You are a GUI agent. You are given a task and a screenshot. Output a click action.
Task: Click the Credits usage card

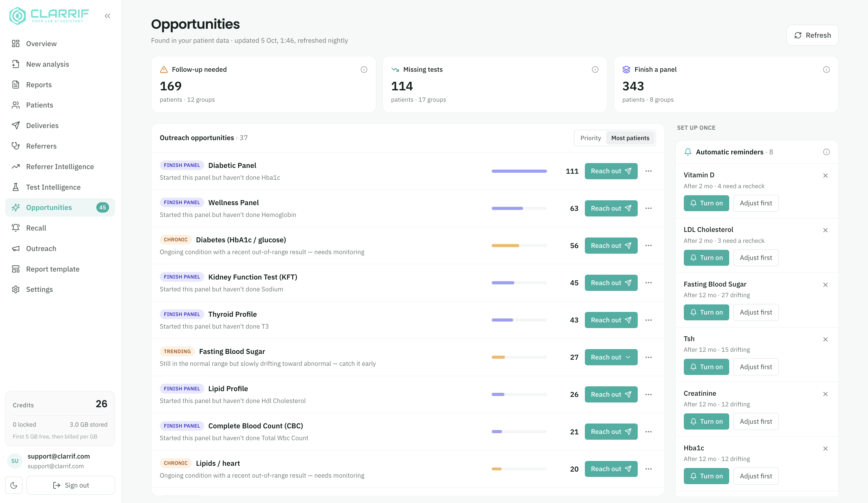tap(60, 418)
